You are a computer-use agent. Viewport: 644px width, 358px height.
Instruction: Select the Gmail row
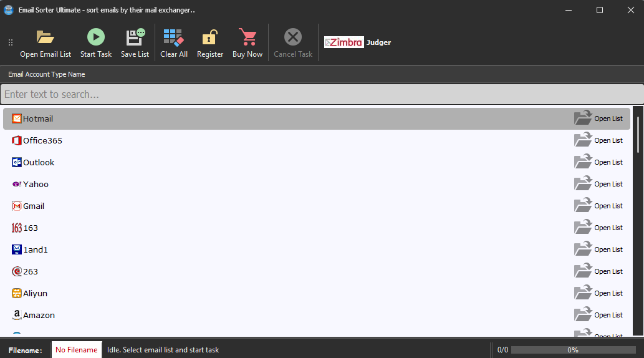pyautogui.click(x=316, y=206)
